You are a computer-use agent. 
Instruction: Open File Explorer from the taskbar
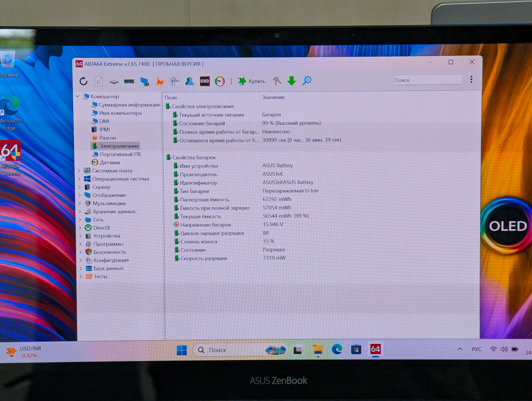(x=318, y=349)
